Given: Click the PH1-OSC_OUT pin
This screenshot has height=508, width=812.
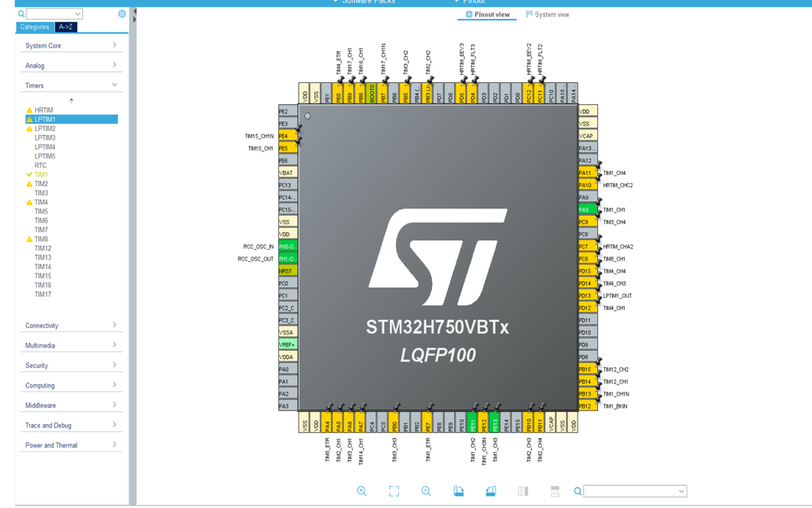Looking at the screenshot, I should 288,259.
